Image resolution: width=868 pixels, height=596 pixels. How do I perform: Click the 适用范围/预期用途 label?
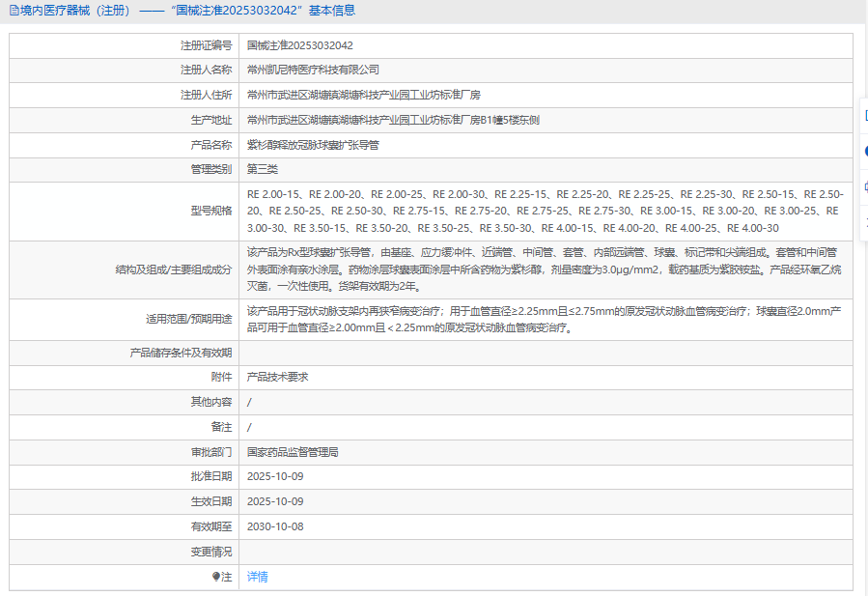189,319
